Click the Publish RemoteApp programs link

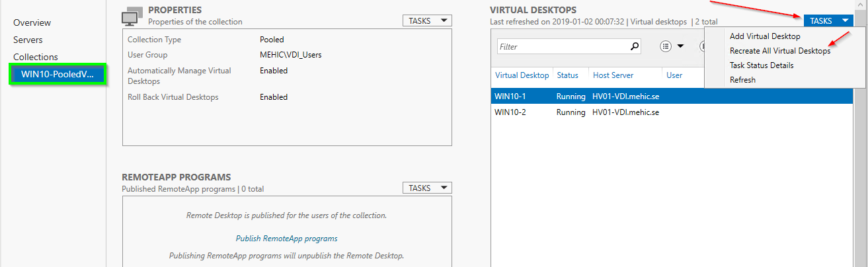pos(286,239)
